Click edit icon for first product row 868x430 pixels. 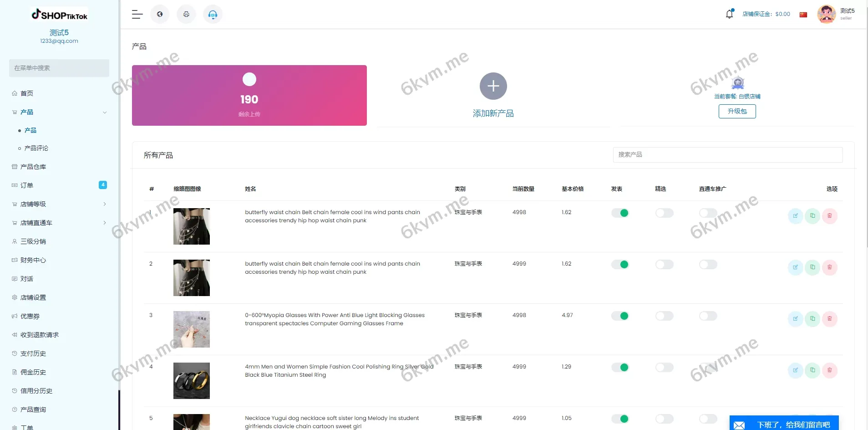coord(795,216)
